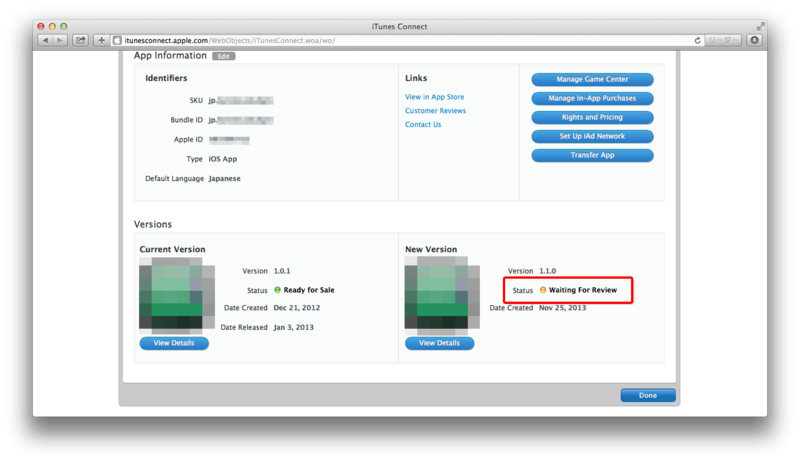800x462 pixels.
Task: Minimize the window with the yellow button
Action: 52,26
